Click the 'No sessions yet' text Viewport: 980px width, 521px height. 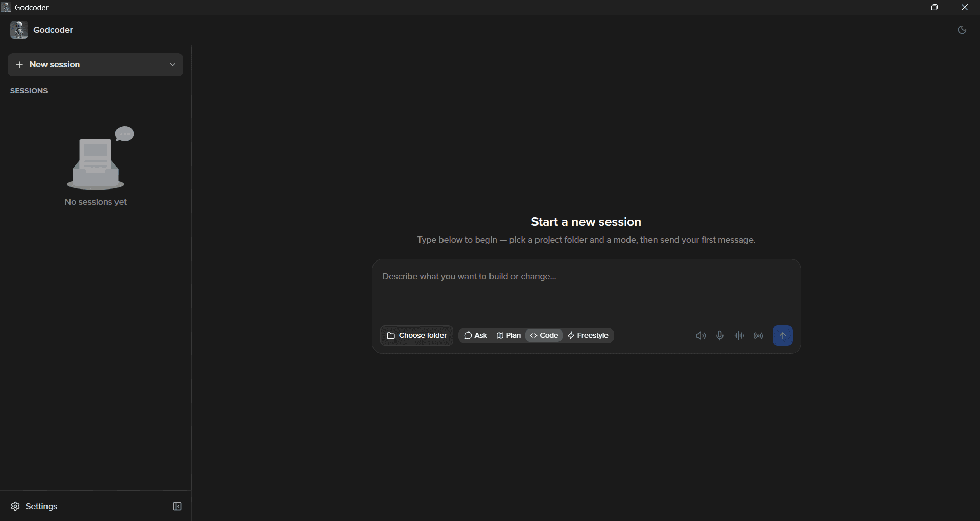click(x=96, y=202)
